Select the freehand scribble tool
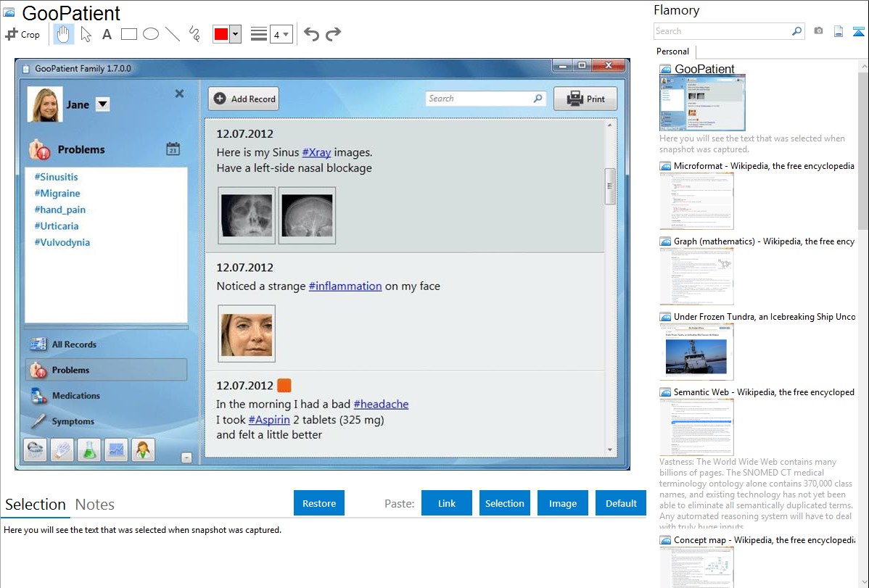Image resolution: width=869 pixels, height=588 pixels. pos(194,34)
